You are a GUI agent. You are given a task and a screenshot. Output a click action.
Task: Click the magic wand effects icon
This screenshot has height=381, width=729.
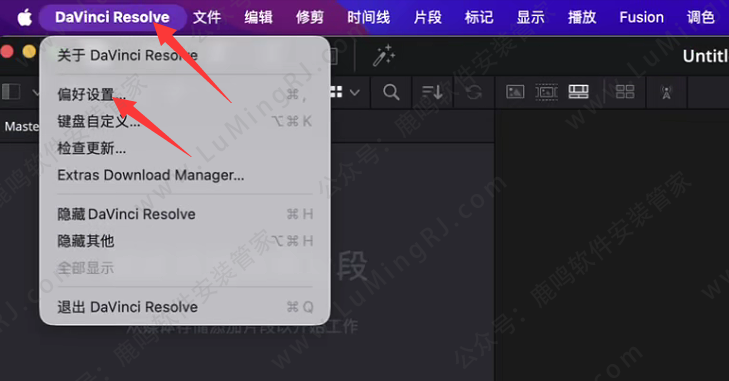[384, 56]
